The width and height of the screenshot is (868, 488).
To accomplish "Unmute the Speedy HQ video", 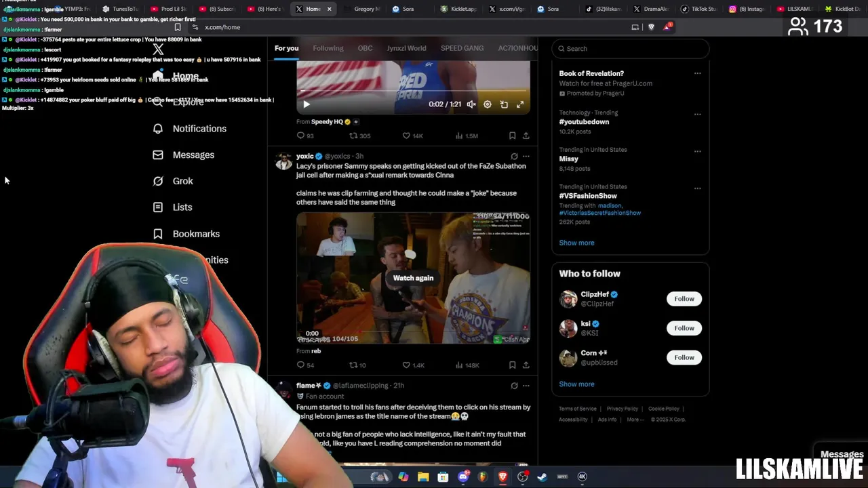I will (471, 104).
